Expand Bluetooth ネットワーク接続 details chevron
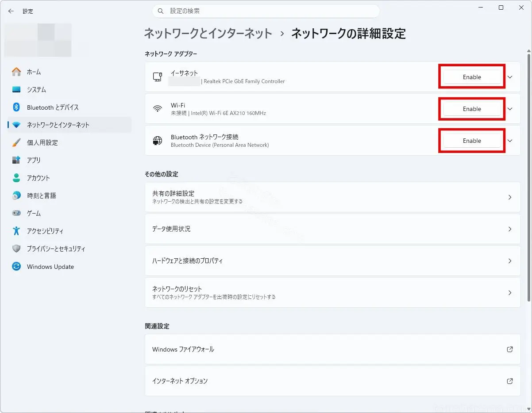This screenshot has height=413, width=532. tap(510, 141)
